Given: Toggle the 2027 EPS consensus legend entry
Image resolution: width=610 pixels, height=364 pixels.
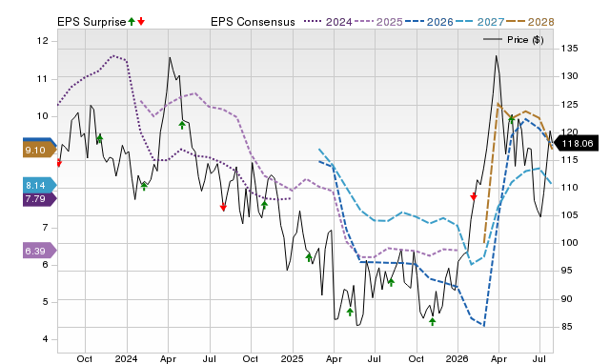Looking at the screenshot, I should [x=479, y=22].
